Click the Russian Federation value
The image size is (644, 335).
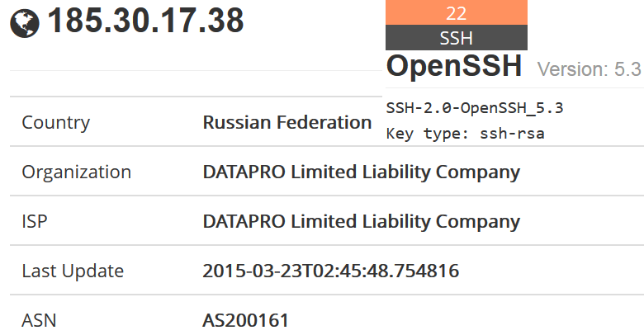(x=287, y=122)
